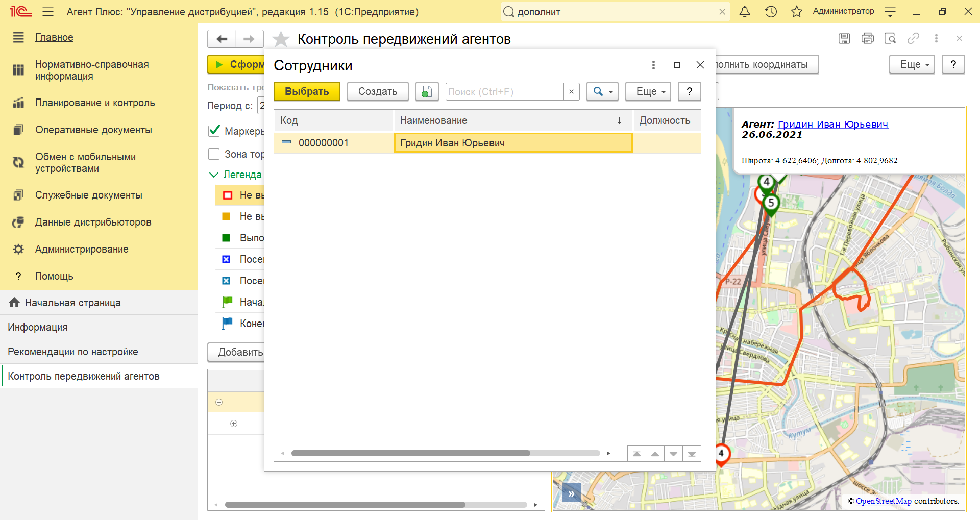Click green map marker number 5
Viewport: 980px width, 520px height.
[x=771, y=204]
